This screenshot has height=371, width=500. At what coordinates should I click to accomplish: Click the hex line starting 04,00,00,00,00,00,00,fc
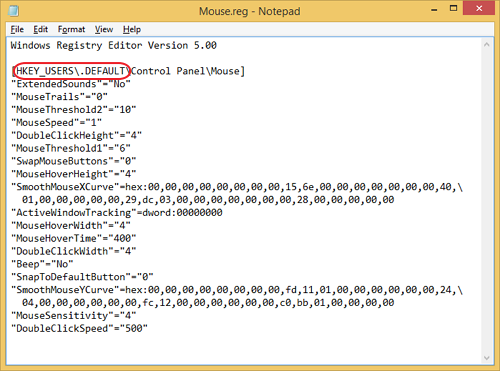[x=208, y=303]
